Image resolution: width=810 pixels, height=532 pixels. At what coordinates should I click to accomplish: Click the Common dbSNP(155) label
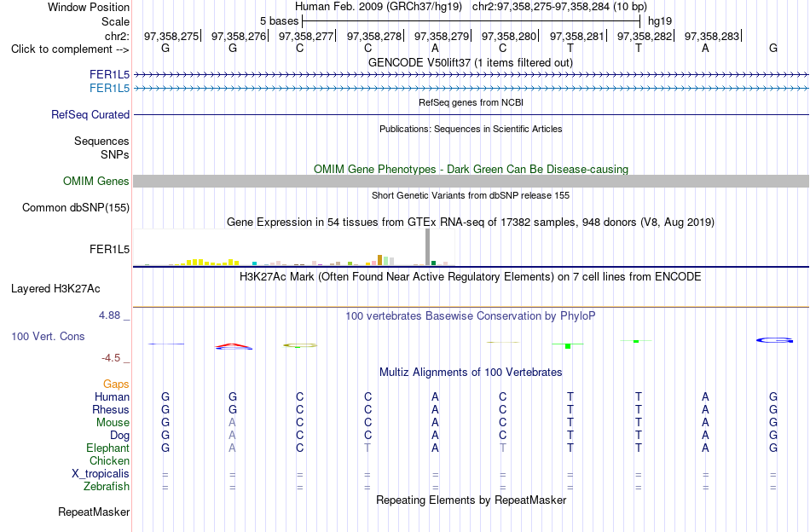point(76,208)
